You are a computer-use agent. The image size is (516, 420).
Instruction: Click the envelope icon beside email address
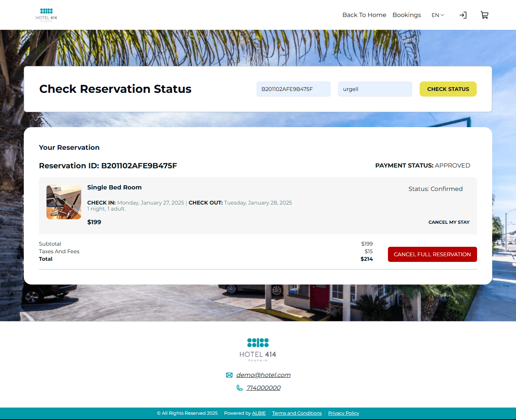(229, 375)
